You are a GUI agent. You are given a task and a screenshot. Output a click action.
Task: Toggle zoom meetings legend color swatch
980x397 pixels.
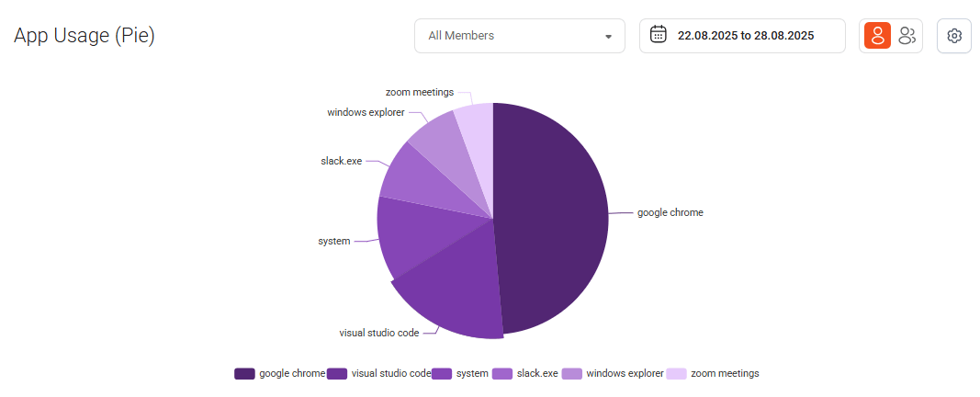676,374
